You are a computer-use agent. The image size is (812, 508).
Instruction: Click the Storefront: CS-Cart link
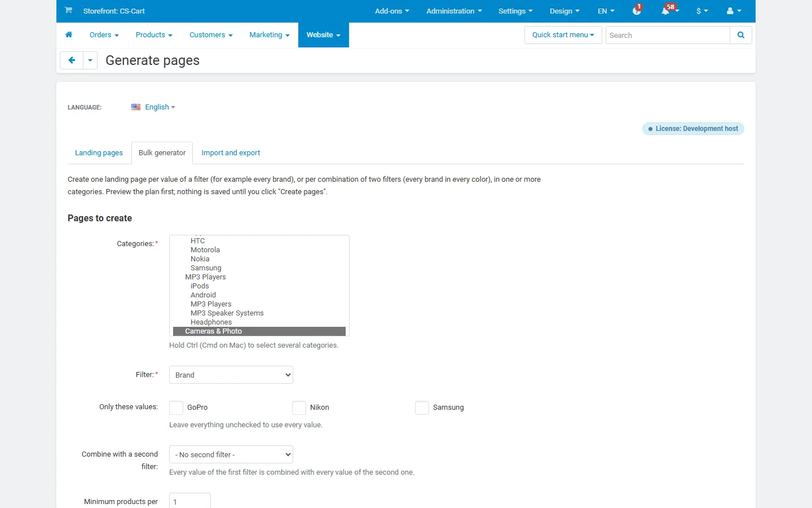point(114,11)
